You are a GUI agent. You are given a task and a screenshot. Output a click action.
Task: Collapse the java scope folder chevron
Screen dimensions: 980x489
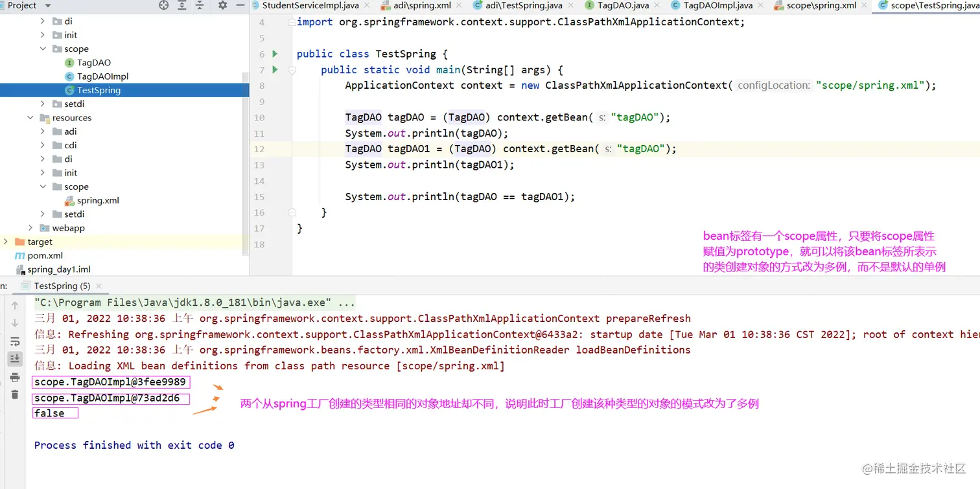pyautogui.click(x=43, y=49)
